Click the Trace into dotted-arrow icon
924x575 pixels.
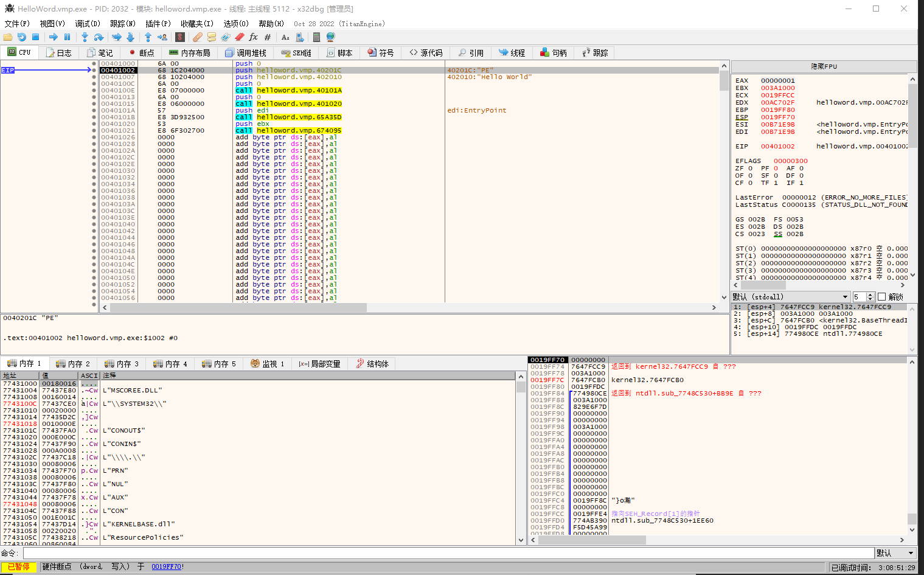[x=116, y=37]
